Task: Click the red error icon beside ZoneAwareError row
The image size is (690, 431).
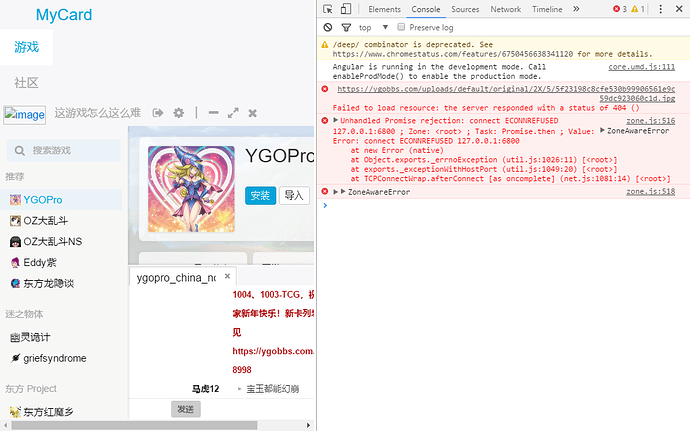Action: coord(325,192)
